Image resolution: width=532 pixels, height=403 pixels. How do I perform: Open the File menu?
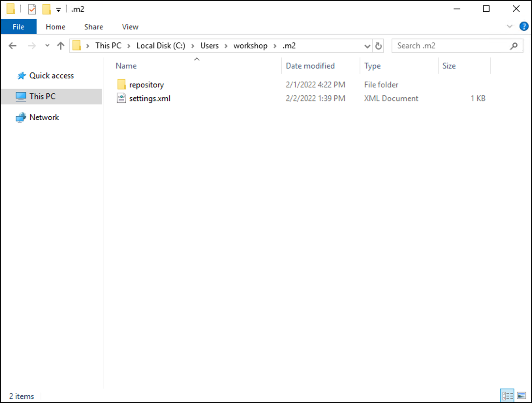pos(18,27)
